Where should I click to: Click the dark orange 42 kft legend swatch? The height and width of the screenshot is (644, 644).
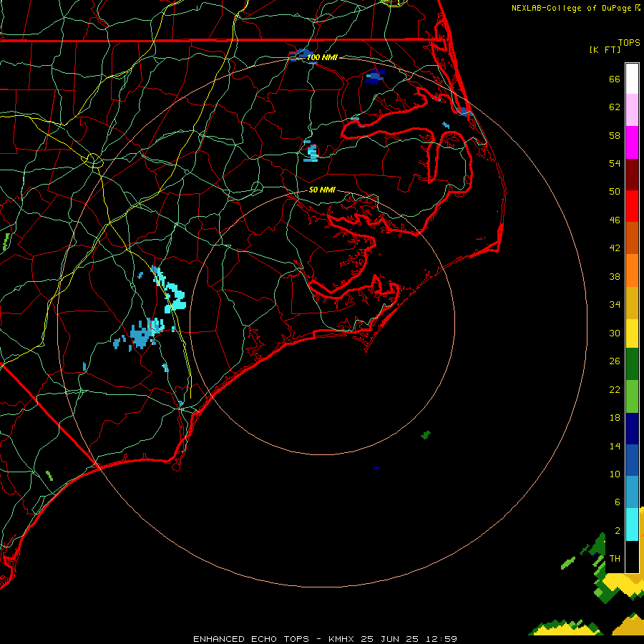click(632, 238)
